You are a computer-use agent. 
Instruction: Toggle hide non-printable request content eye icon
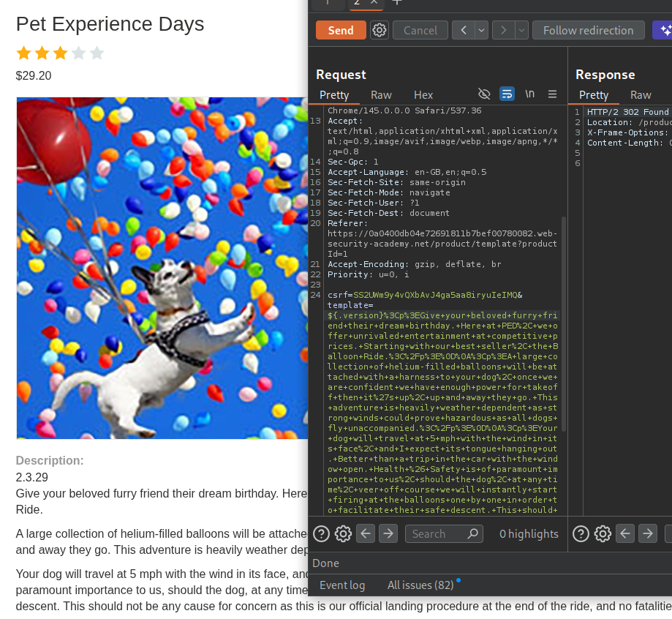[484, 94]
